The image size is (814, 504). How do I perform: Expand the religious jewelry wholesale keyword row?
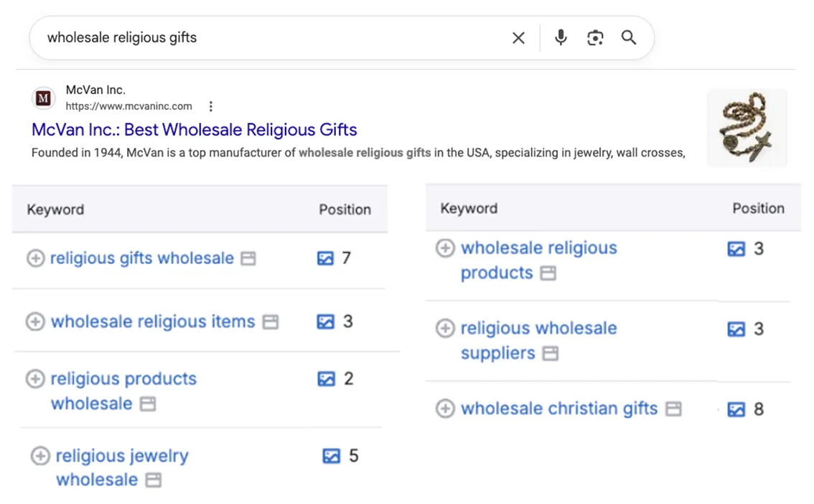40,456
